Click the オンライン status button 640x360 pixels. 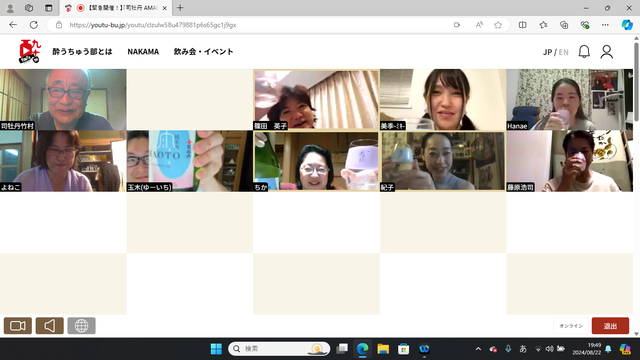[x=571, y=326]
